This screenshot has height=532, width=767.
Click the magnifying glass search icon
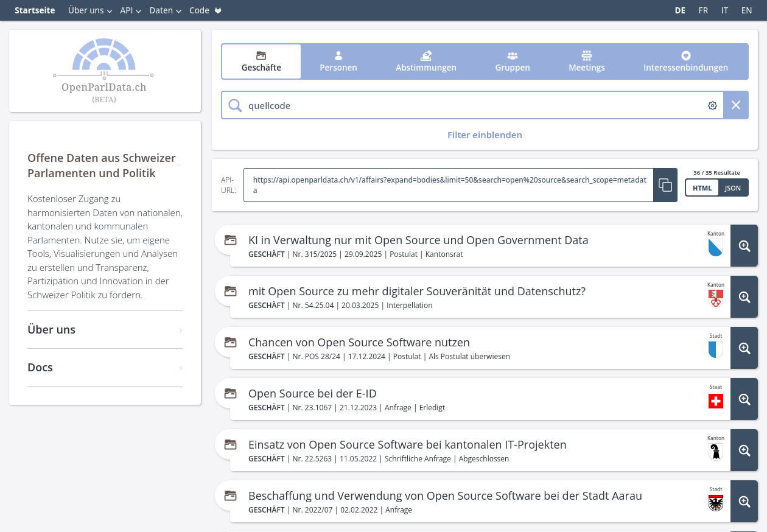235,105
